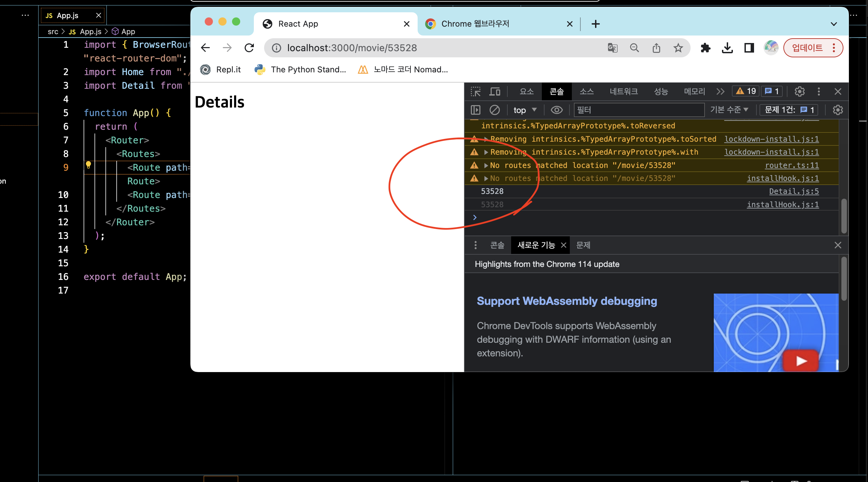Click the Google Translate icon
Viewport: 868px width, 482px height.
[612, 48]
